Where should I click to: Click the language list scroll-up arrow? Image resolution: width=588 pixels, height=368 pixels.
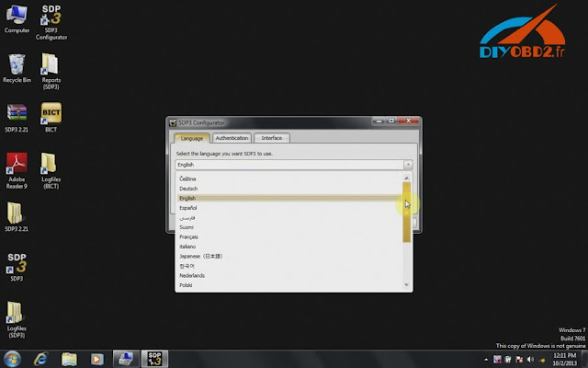(x=406, y=178)
